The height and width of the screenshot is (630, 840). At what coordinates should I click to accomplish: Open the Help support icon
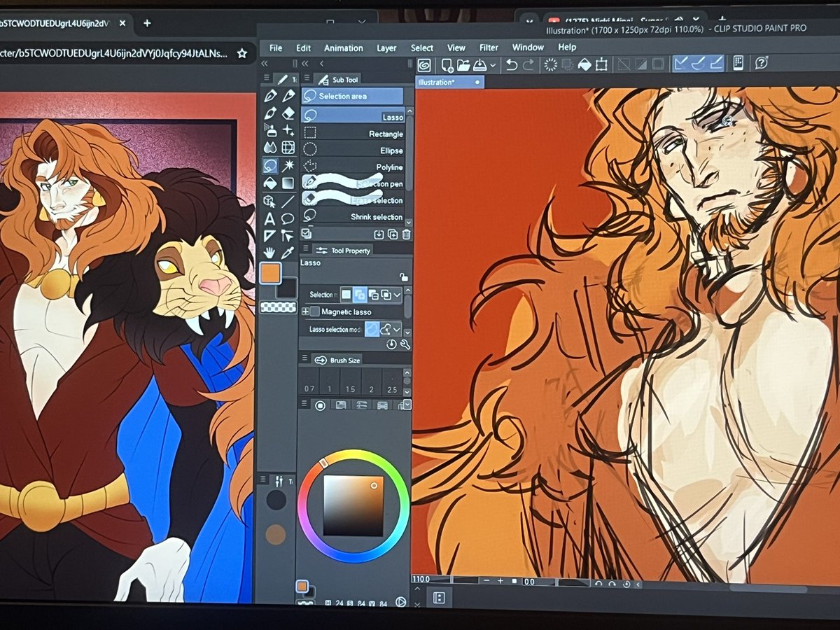(x=762, y=64)
